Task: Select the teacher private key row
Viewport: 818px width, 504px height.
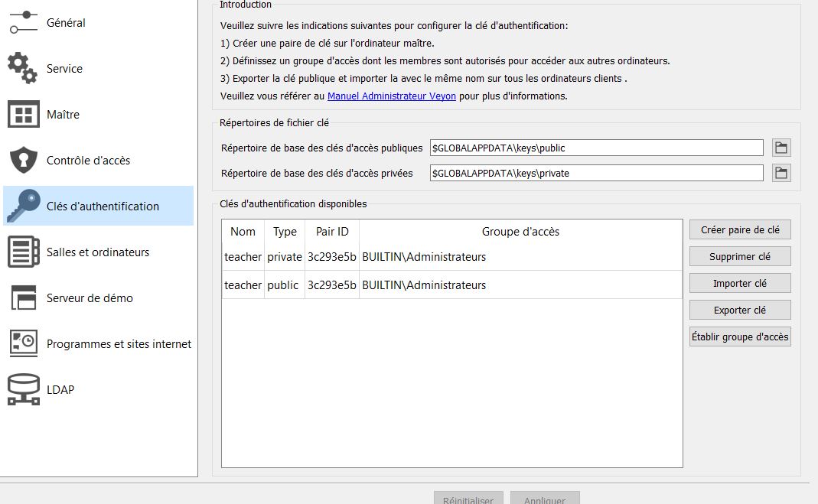Action: tap(383, 257)
